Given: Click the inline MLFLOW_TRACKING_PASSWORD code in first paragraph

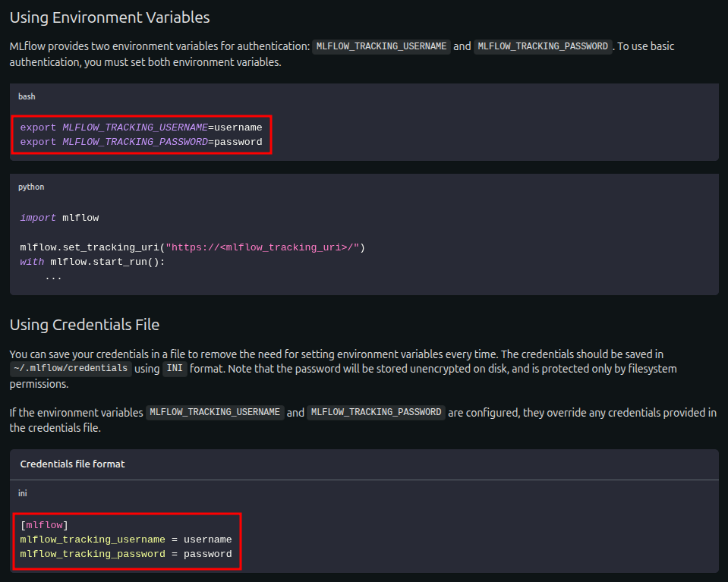Looking at the screenshot, I should 543,46.
